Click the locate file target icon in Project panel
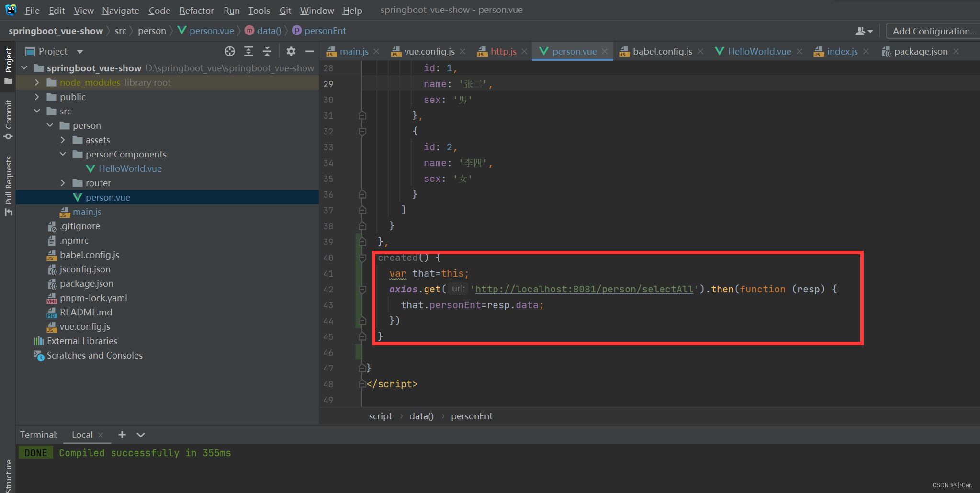 pos(230,51)
